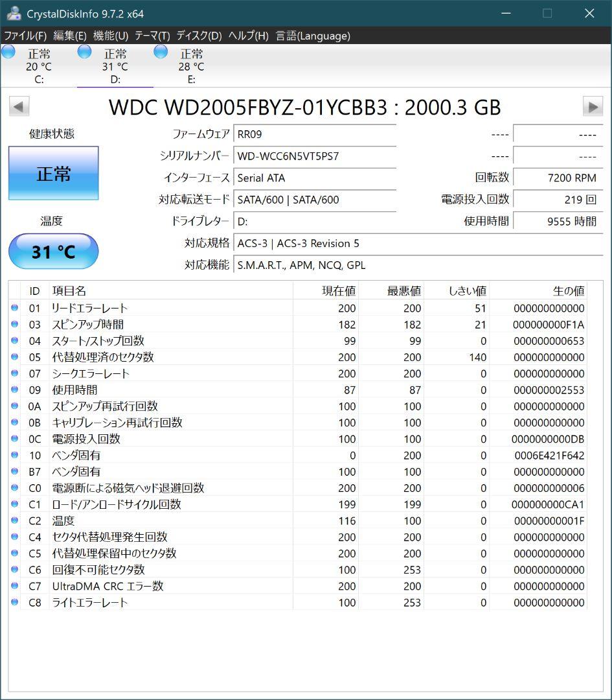
Task: Click the drive letter field D:
Action: pos(315,222)
